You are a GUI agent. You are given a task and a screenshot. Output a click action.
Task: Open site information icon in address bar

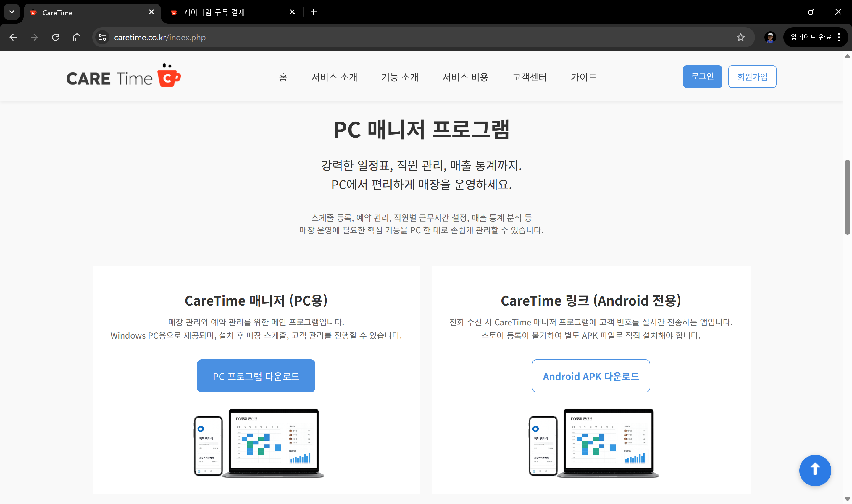click(x=102, y=37)
